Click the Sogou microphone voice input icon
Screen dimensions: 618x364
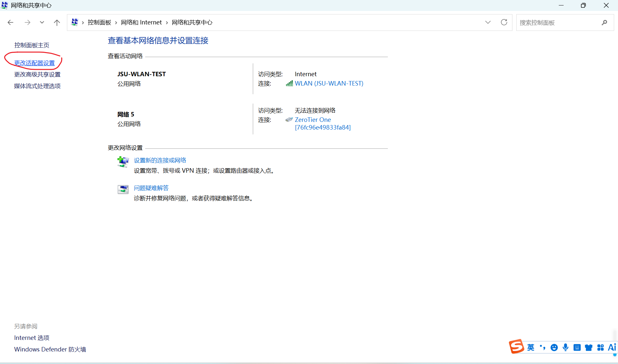(566, 347)
